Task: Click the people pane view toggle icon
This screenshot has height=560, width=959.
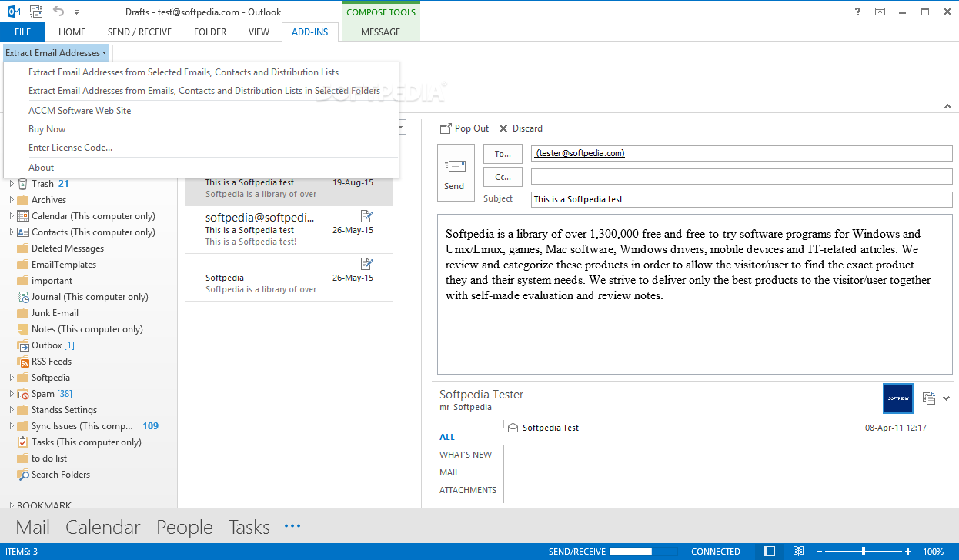Action: pyautogui.click(x=929, y=398)
